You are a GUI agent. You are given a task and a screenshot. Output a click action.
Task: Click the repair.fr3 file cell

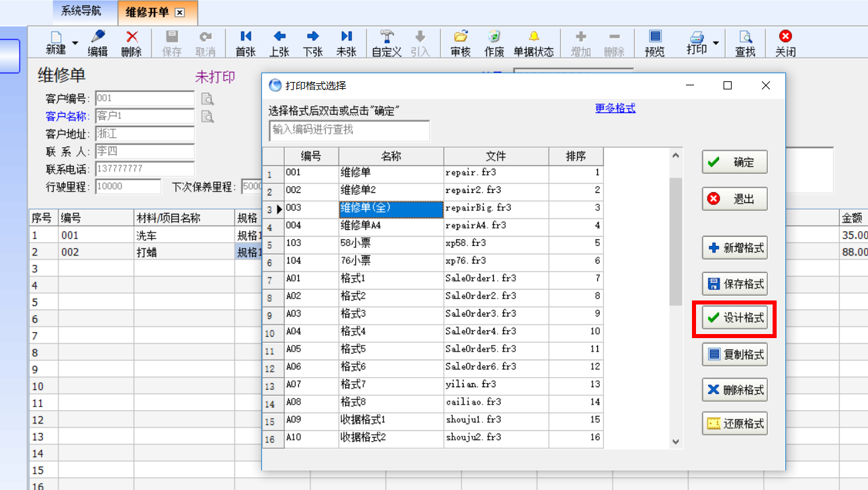(496, 173)
